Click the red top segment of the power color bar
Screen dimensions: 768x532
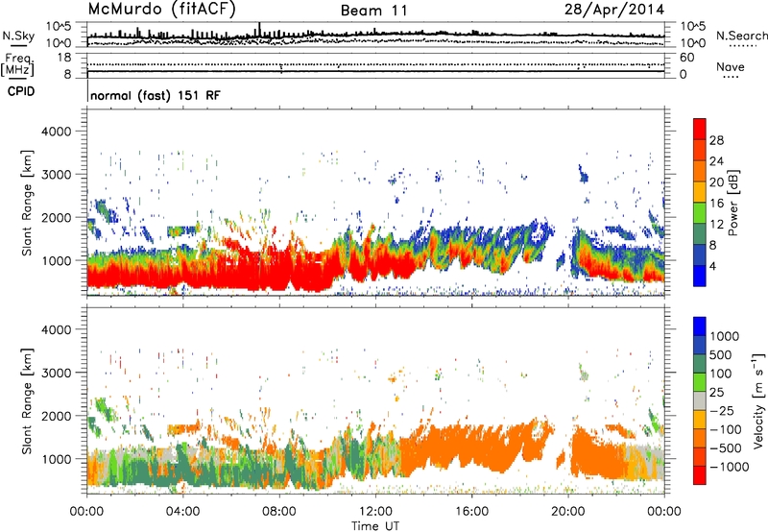pyautogui.click(x=700, y=129)
